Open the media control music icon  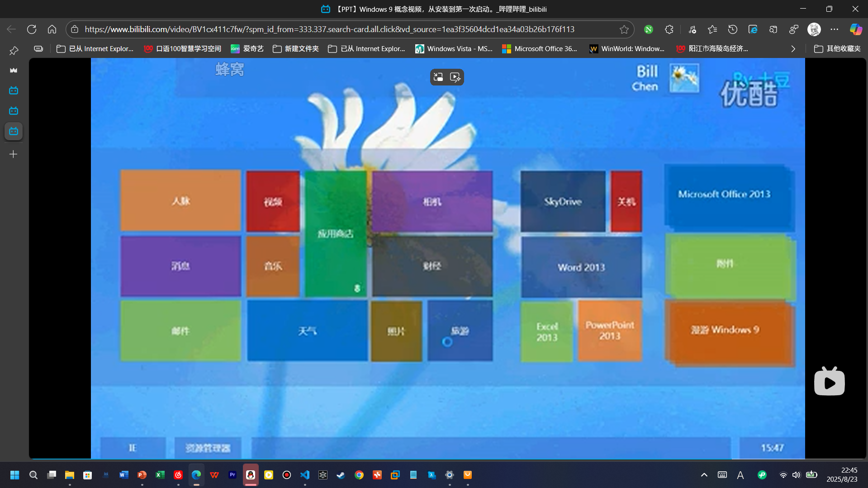click(692, 29)
